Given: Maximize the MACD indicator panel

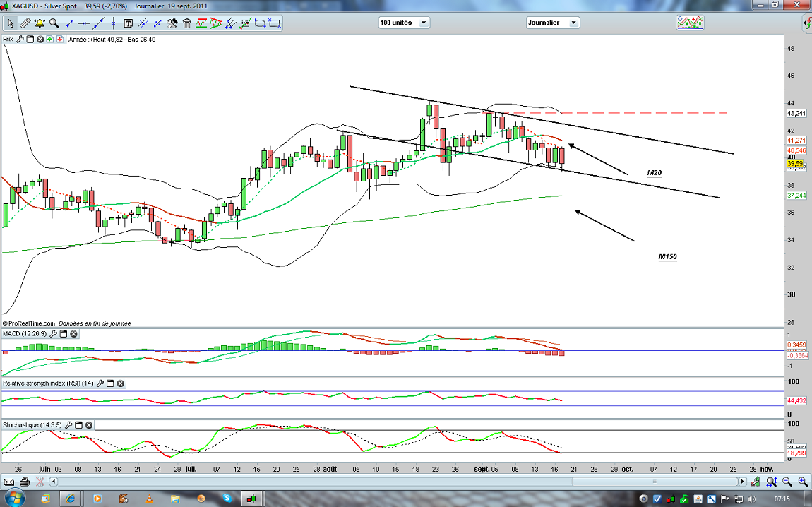Looking at the screenshot, I should coord(63,334).
